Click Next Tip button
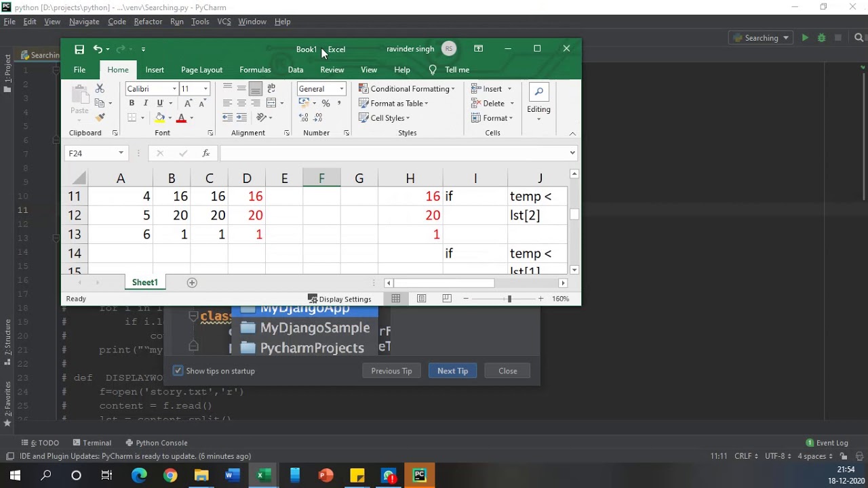The width and height of the screenshot is (868, 488). pos(452,371)
